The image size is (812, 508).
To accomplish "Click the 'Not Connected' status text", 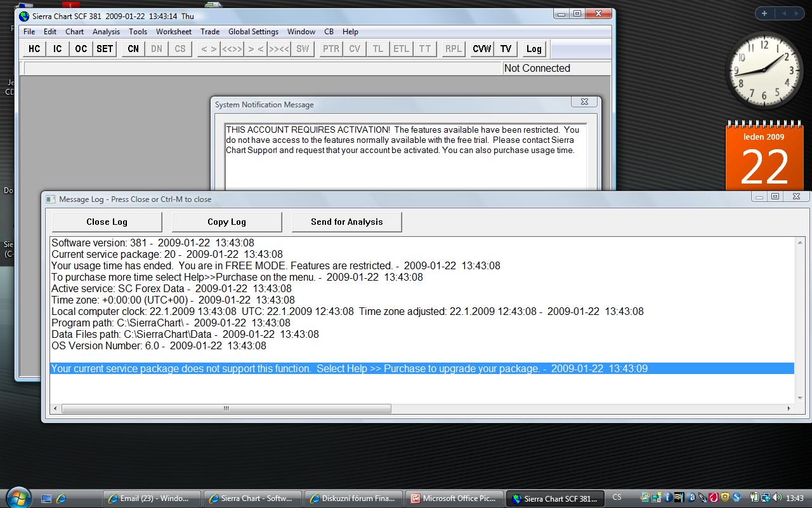I will 537,68.
